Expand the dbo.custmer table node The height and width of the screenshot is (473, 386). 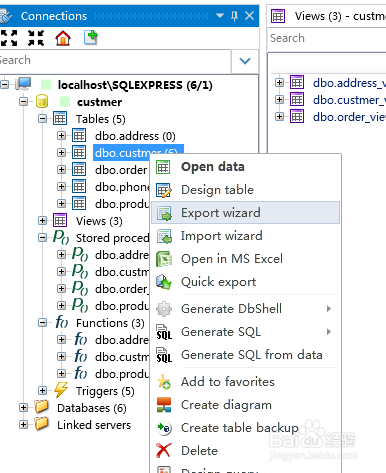pyautogui.click(x=61, y=153)
